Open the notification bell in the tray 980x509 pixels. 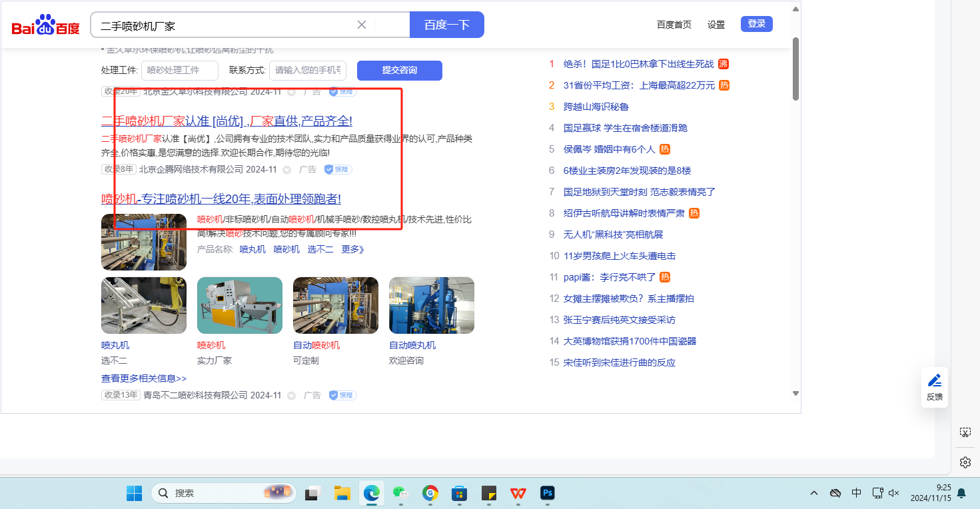(961, 493)
